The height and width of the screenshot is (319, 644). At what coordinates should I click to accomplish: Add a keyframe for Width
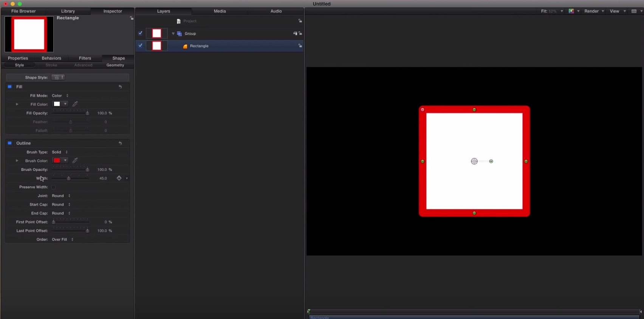click(119, 178)
